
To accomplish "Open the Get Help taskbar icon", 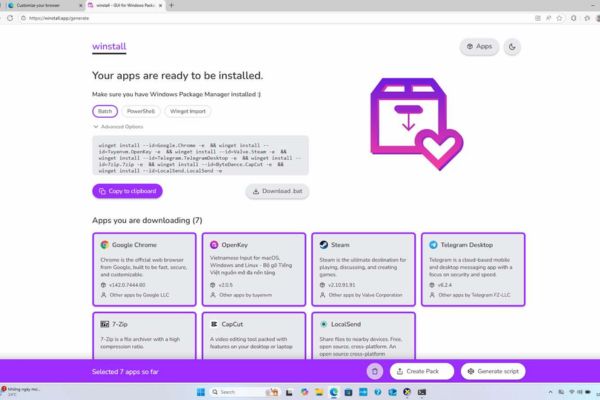I will coord(378,392).
